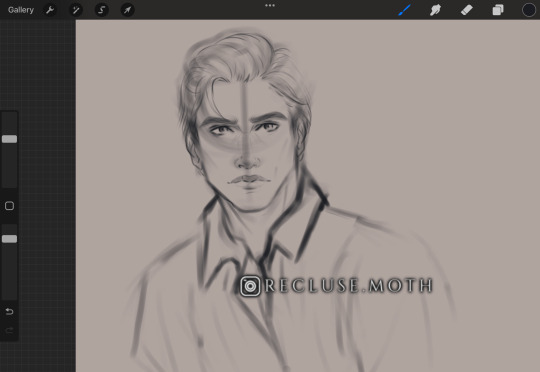Screen dimensions: 540x372
Task: Open the active color picker circle
Action: [529, 10]
